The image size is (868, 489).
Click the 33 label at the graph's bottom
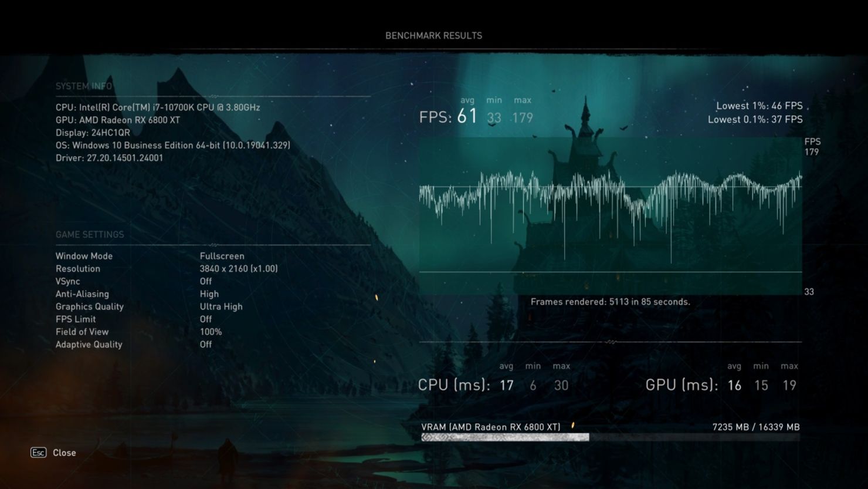809,292
